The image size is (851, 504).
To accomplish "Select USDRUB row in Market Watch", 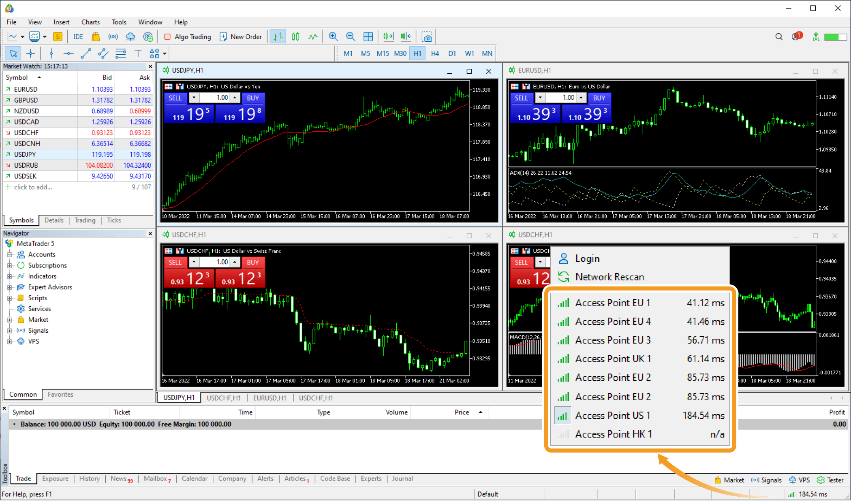I will click(x=78, y=165).
